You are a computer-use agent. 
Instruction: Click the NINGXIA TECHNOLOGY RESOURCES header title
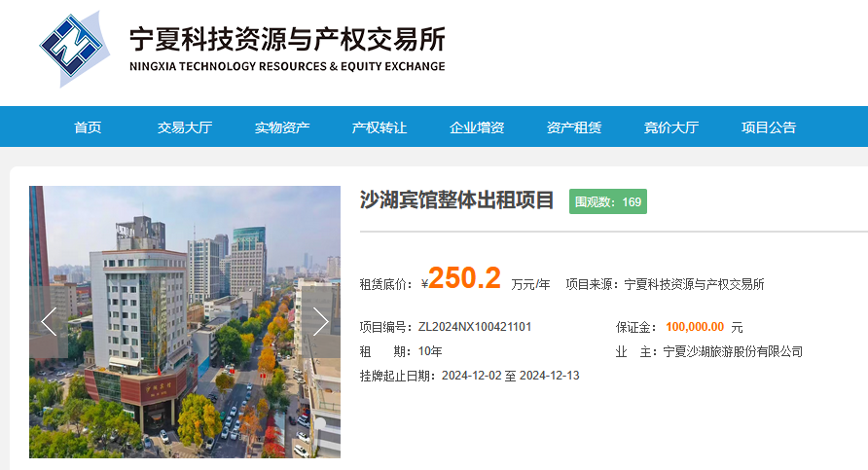287,66
